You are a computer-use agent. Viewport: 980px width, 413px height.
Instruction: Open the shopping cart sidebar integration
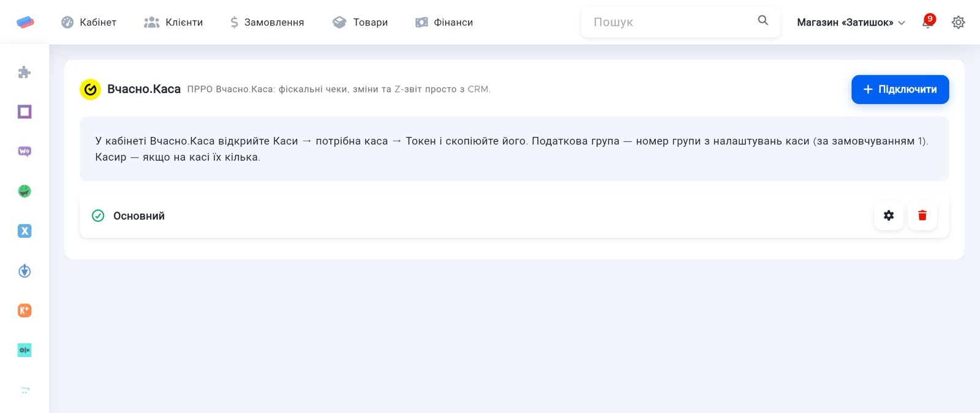click(24, 390)
